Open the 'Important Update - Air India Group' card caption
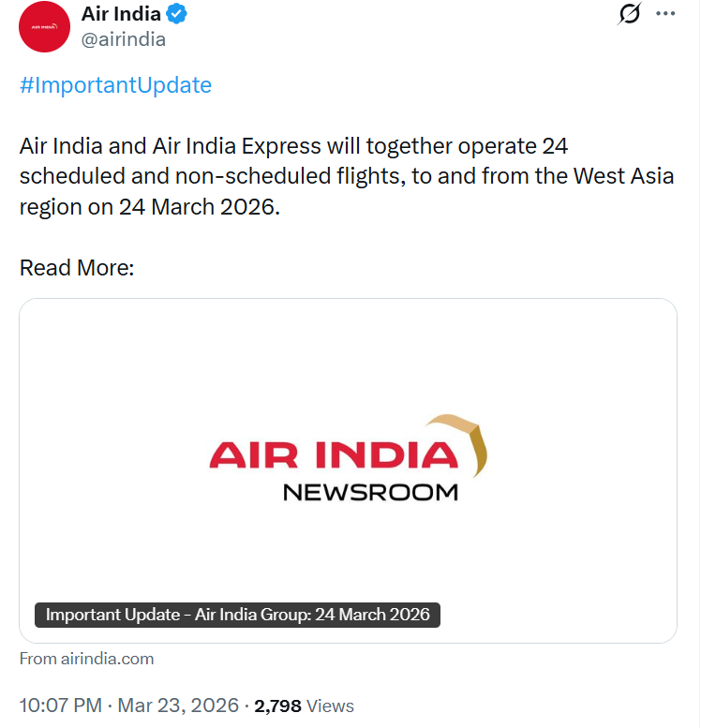This screenshot has height=728, width=701. pyautogui.click(x=238, y=615)
